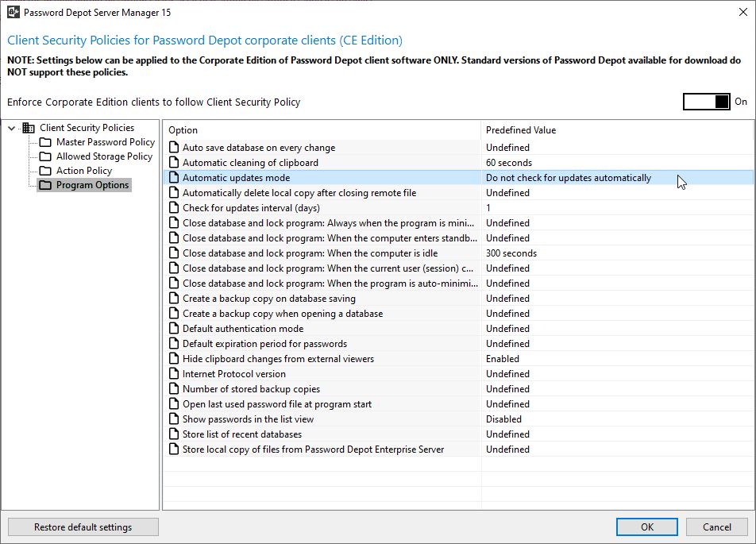
Task: Select 'Store local copy of files from Password Depot' text
Action: pyautogui.click(x=314, y=449)
